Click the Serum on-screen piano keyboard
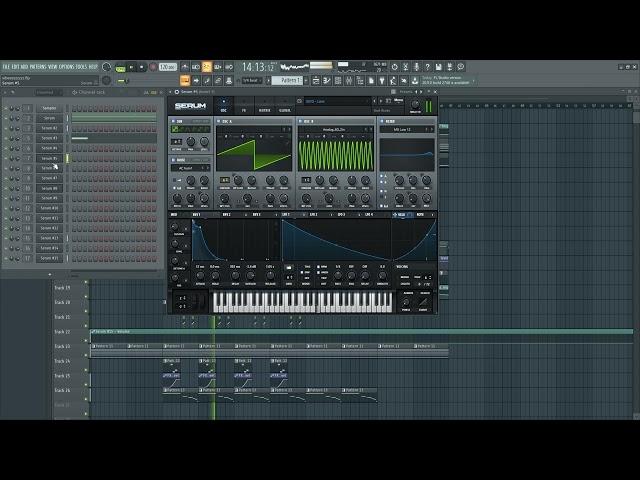 [x=302, y=302]
